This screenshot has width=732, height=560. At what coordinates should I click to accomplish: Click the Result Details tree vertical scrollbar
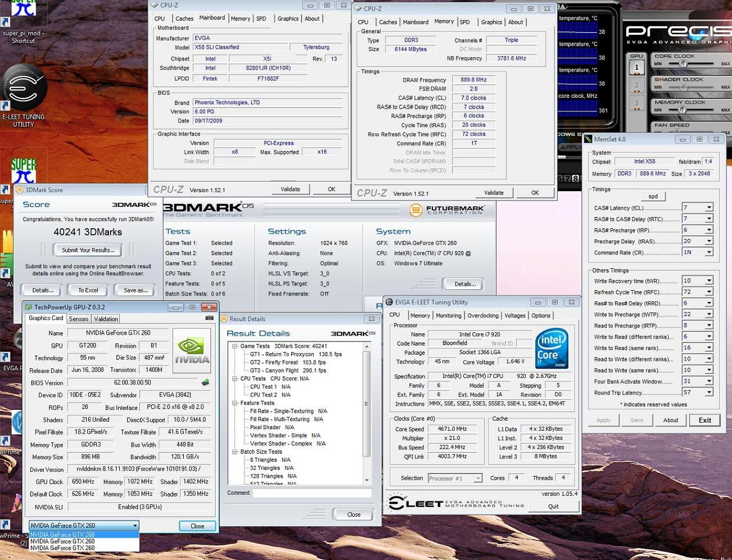(367, 413)
